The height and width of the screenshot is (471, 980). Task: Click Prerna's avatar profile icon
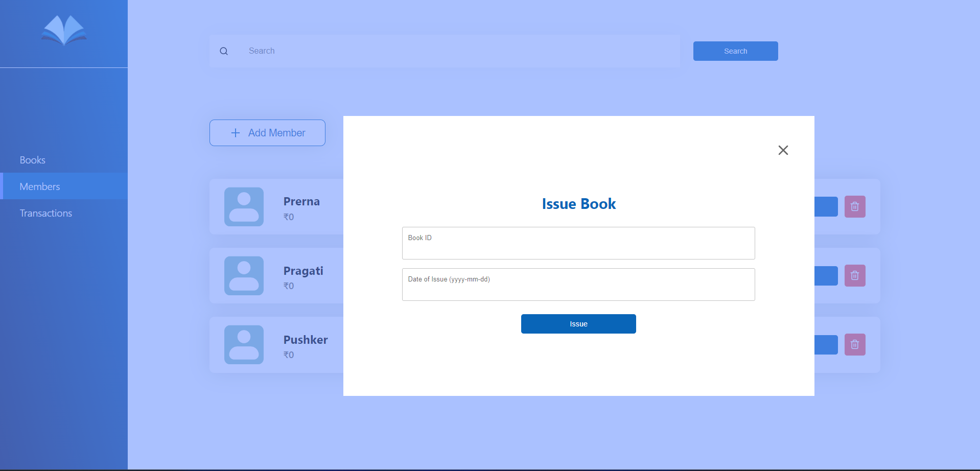(244, 206)
